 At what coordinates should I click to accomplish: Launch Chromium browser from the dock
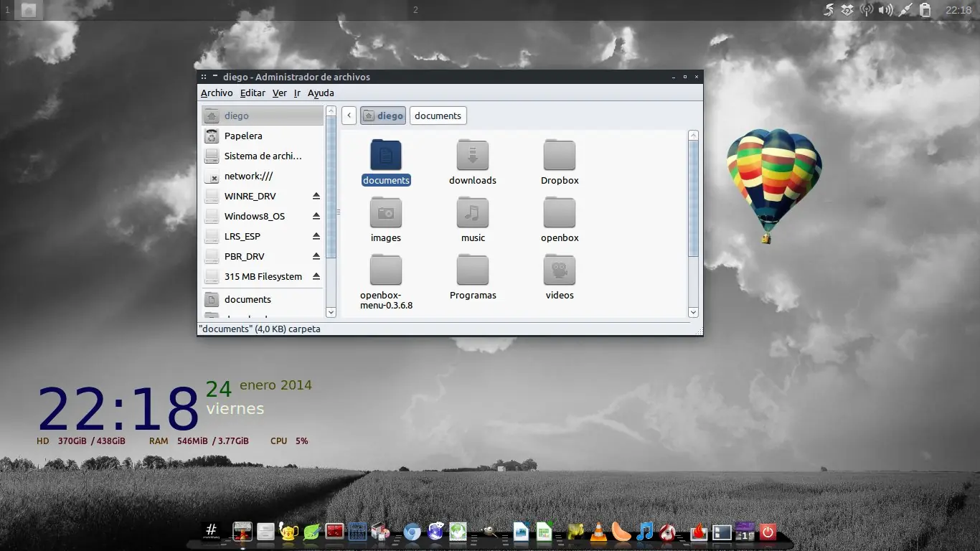tap(411, 532)
